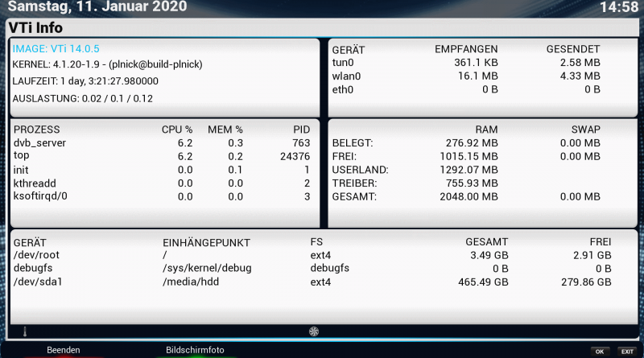
Task: Click the EINHÄNGEPUNKT column header
Action: tap(206, 243)
